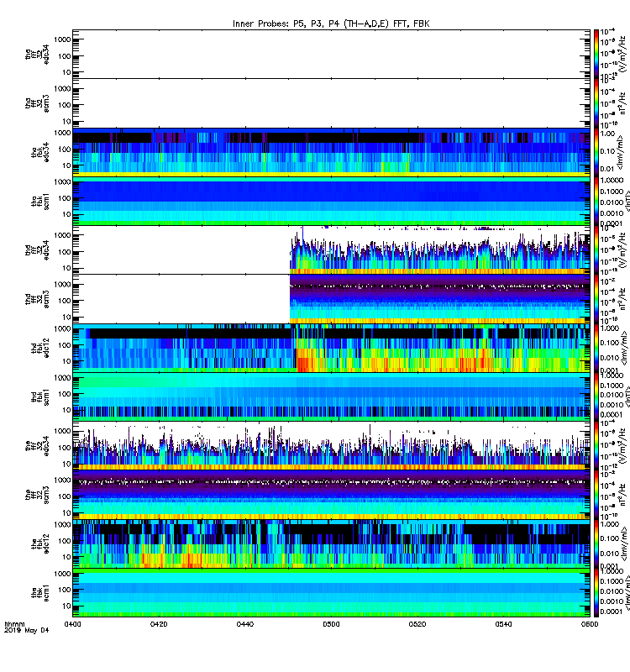Select the "tha fff 32 edc34" panel label
Screen dimensions: 630x672
click(x=37, y=54)
